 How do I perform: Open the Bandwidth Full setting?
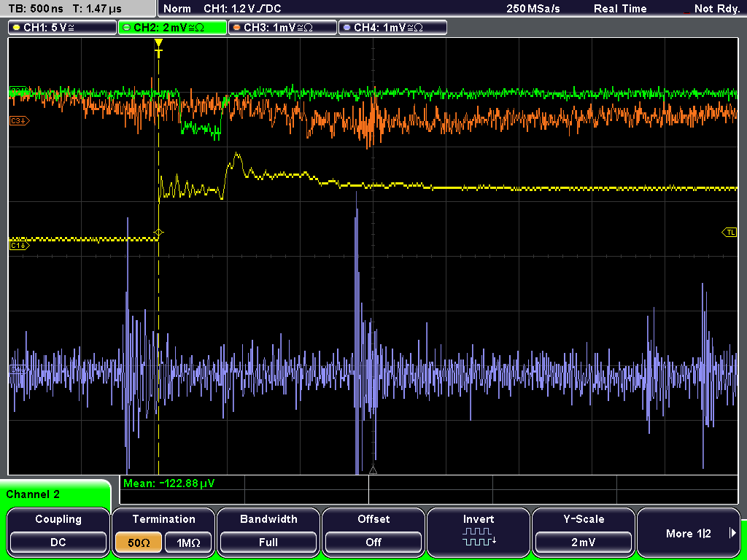pos(268,532)
